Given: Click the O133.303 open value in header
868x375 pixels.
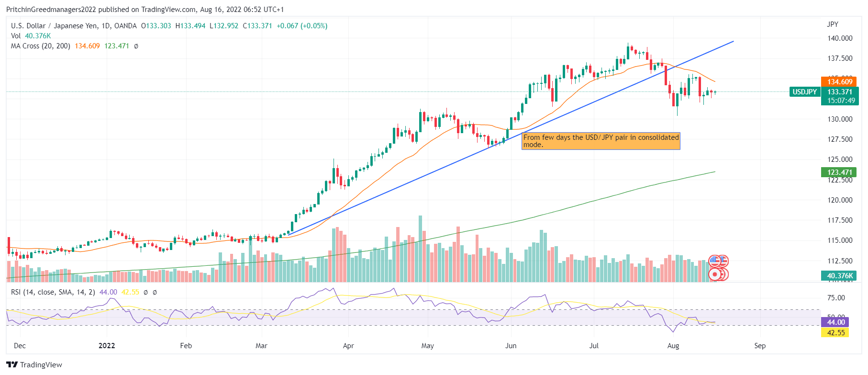Looking at the screenshot, I should pyautogui.click(x=156, y=26).
